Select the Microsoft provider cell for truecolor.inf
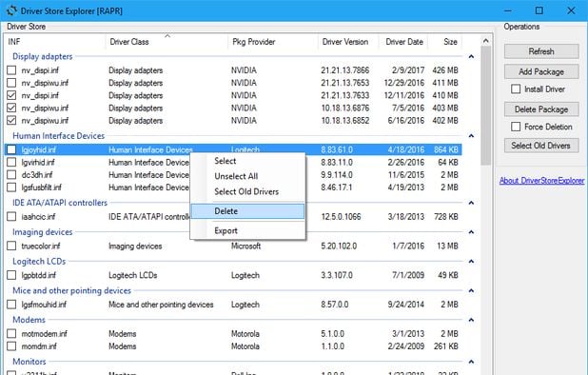588x375 pixels. pos(246,246)
